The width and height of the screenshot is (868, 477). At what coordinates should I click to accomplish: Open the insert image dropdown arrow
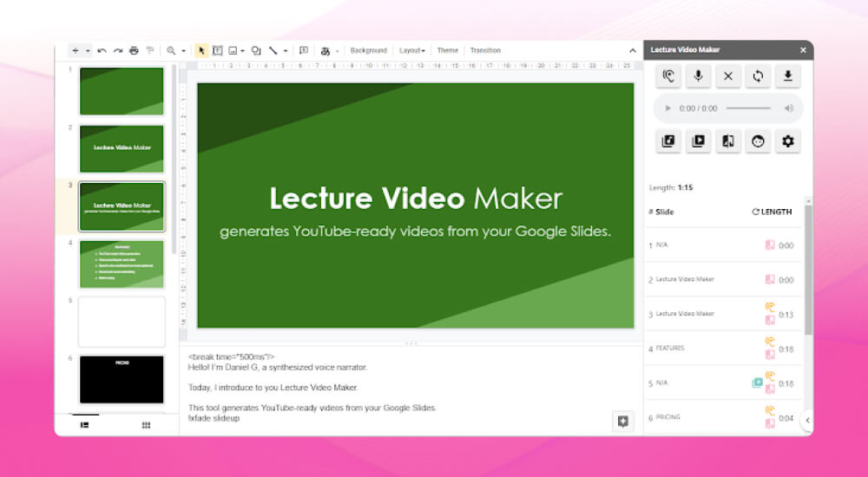(242, 51)
